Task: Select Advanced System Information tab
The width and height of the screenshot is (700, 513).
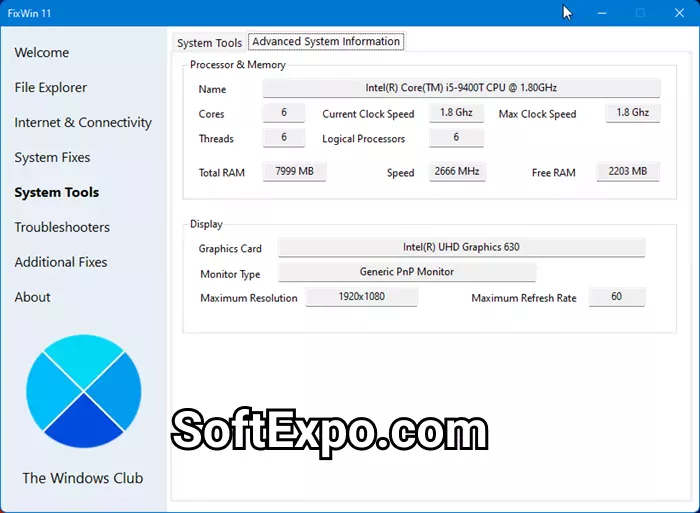Action: (326, 42)
